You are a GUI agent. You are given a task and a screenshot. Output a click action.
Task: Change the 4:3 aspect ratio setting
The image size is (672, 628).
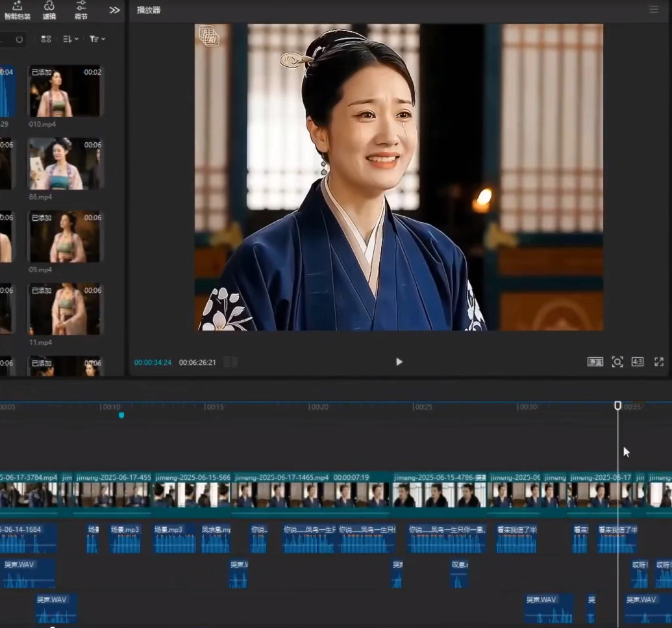[x=637, y=362]
